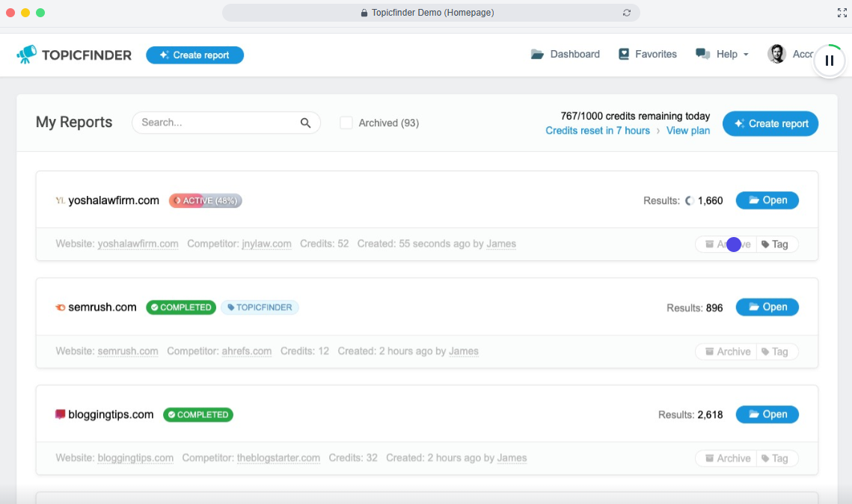Open the bloggingtips.com website link
This screenshot has width=852, height=504.
coord(135,458)
